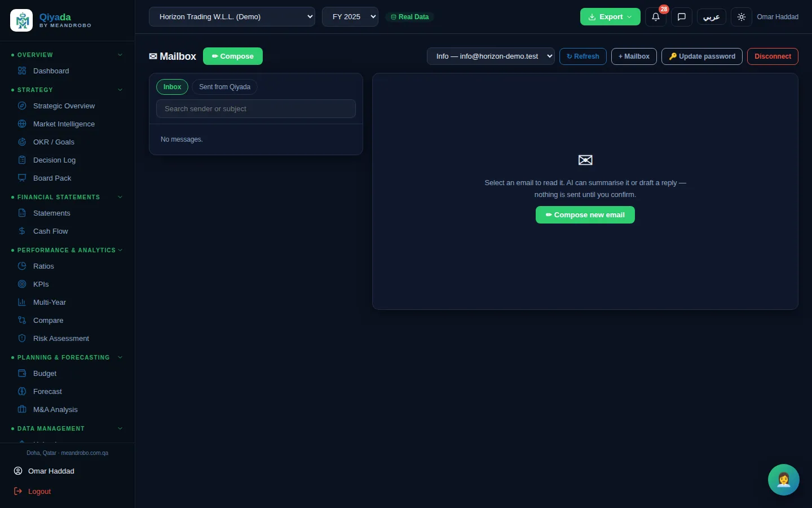This screenshot has width=812, height=508.
Task: Click the Decision Log clipboard icon
Action: [x=22, y=160]
